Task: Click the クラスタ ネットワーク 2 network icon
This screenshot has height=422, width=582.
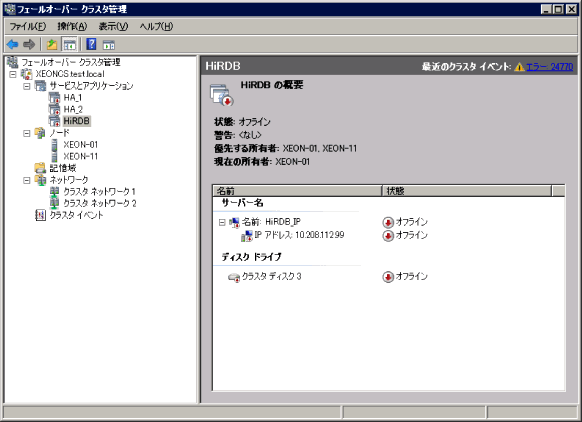Action: click(x=55, y=203)
